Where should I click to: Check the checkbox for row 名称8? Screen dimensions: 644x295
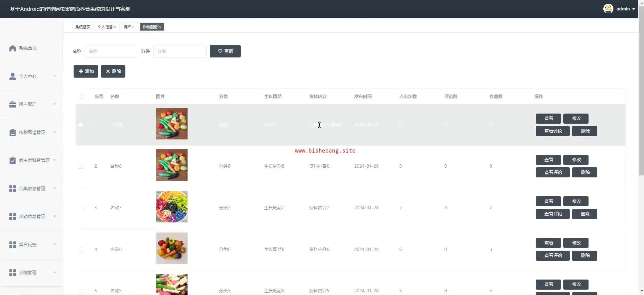click(81, 166)
